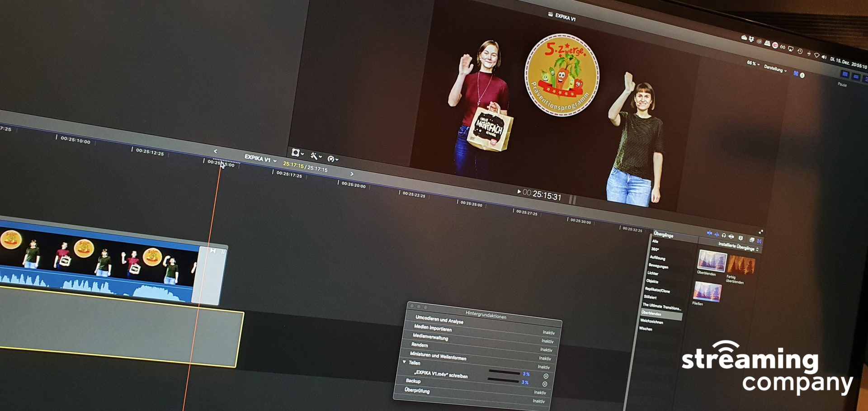Select Stilisiert category
Screen dimensions: 868x411
click(650, 297)
